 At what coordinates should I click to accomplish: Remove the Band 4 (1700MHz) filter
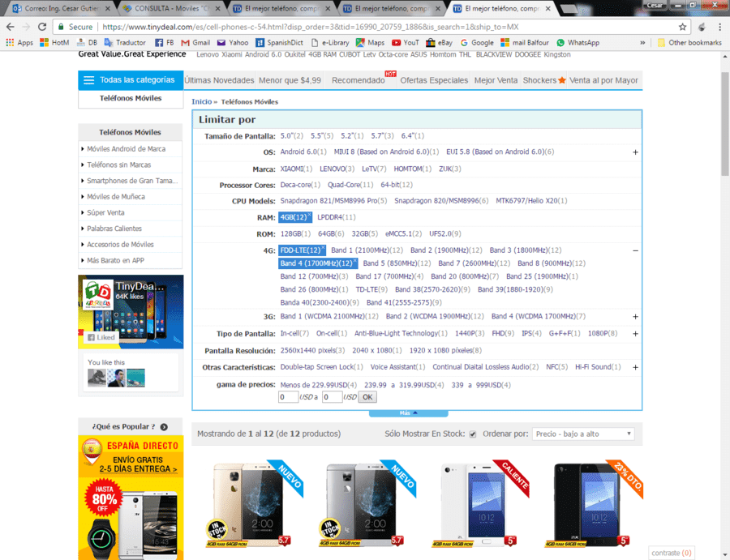point(354,260)
